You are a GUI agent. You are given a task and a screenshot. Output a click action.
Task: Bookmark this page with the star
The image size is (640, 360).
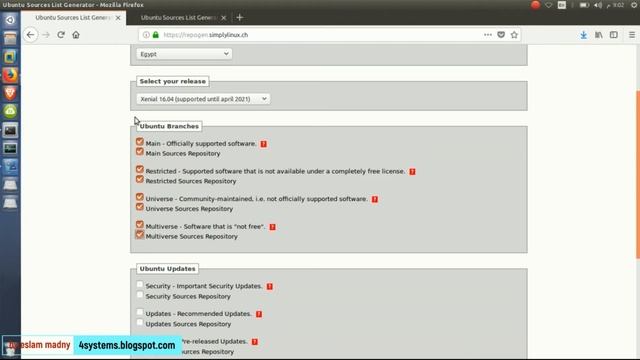[x=514, y=35]
